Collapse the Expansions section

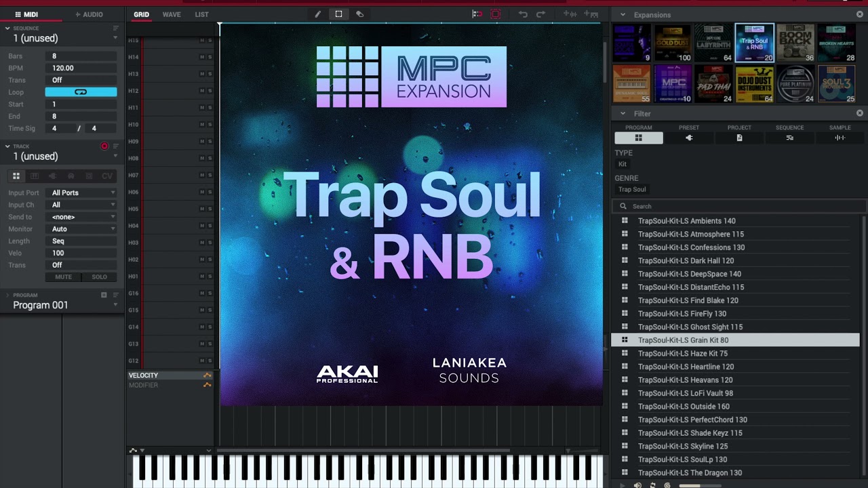point(623,14)
